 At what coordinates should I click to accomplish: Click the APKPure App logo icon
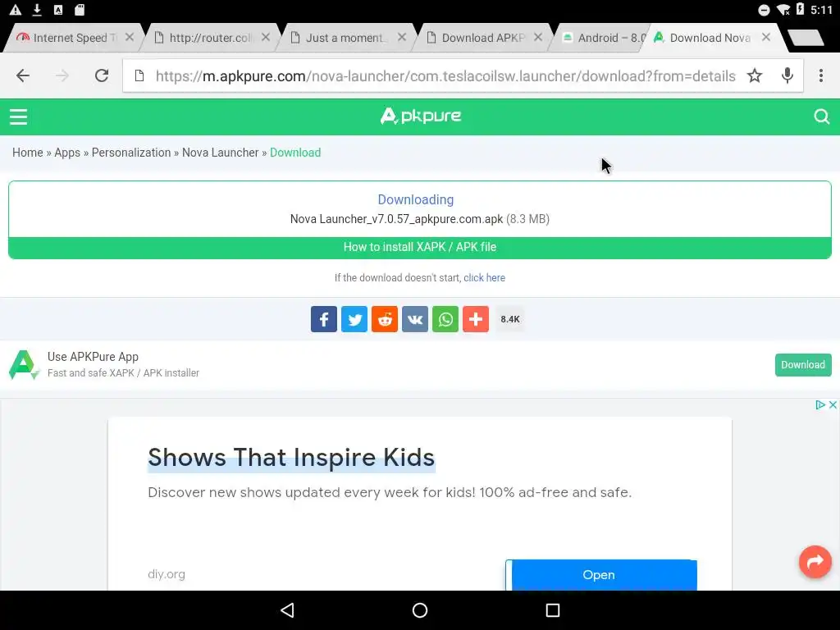24,365
